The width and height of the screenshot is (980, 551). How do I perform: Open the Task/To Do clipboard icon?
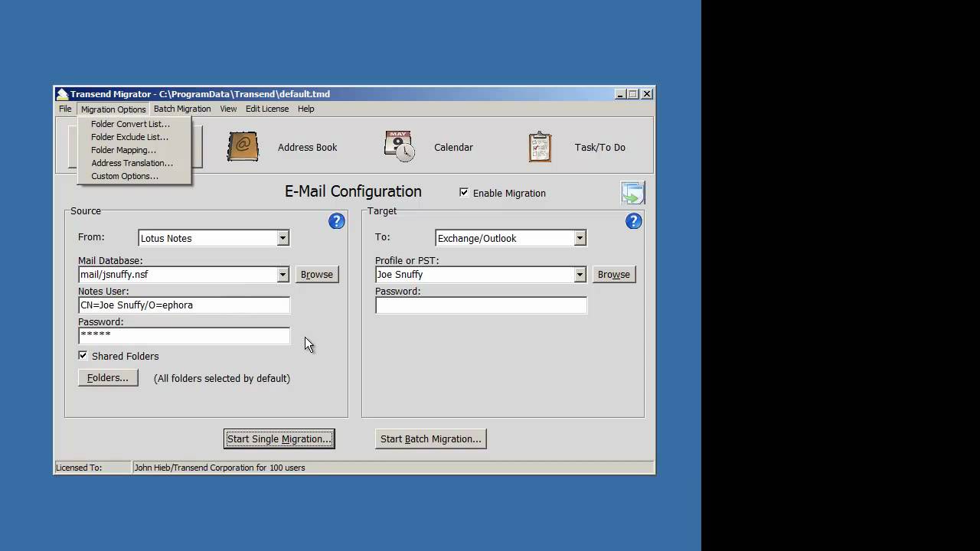[x=540, y=147]
